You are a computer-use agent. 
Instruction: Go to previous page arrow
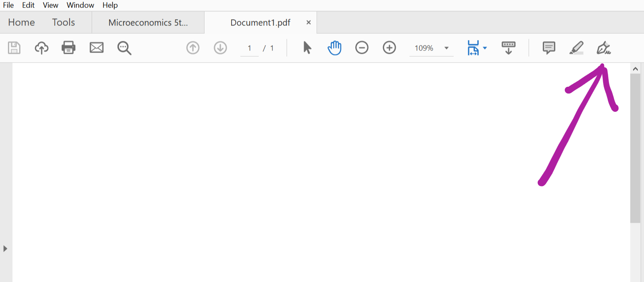pos(192,48)
